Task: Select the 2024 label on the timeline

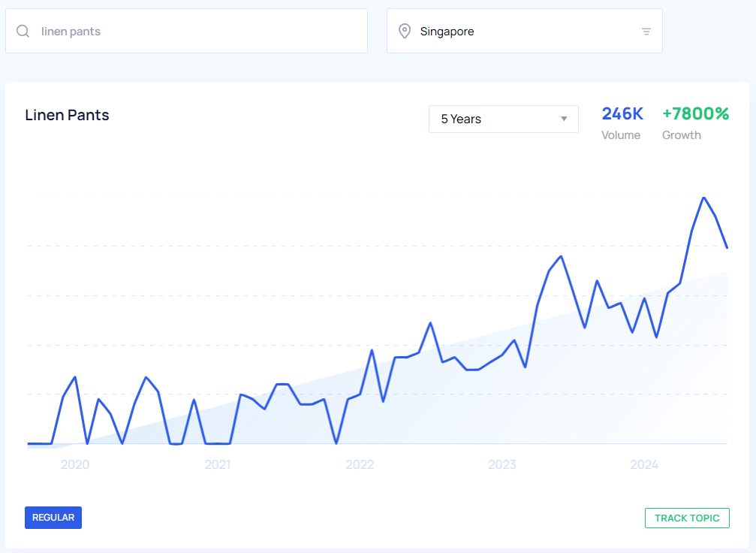Action: [x=644, y=465]
